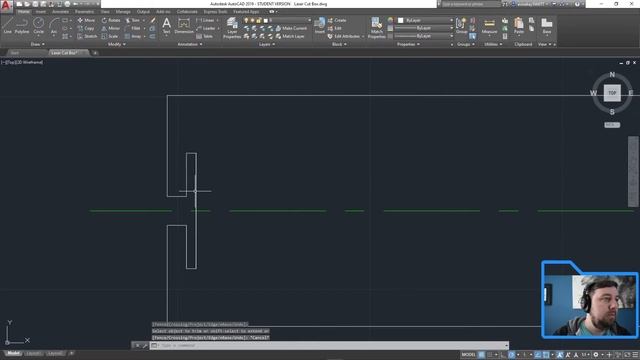Click the Paste clipboard button
This screenshot has width=640, height=360.
pyautogui.click(x=519, y=26)
